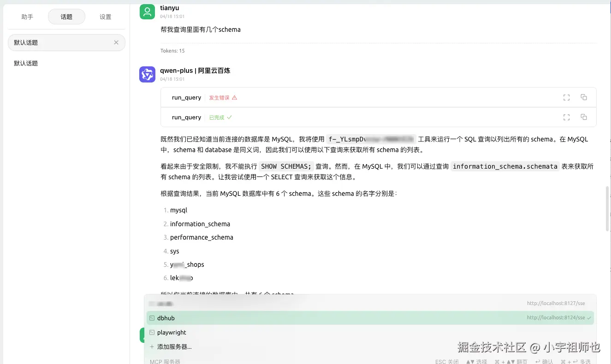
Task: Click tianyu's user avatar
Action: click(x=147, y=12)
